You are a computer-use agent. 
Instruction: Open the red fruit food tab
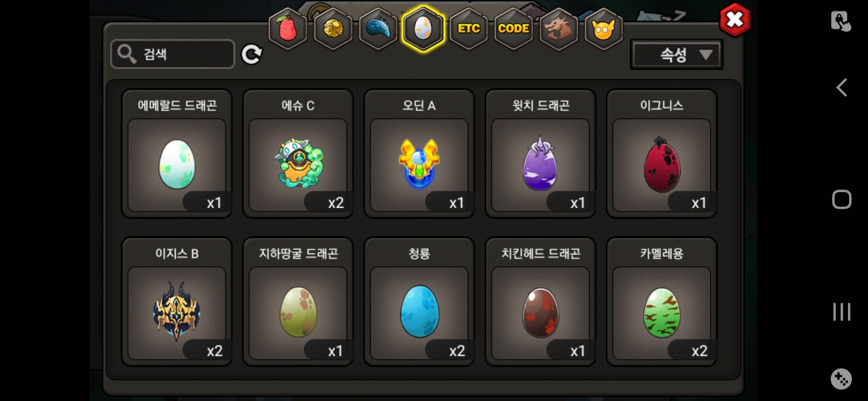coord(288,29)
